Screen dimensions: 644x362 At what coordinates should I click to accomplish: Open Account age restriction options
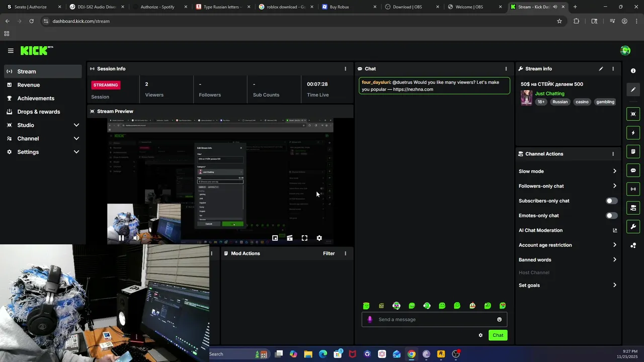tap(568, 245)
